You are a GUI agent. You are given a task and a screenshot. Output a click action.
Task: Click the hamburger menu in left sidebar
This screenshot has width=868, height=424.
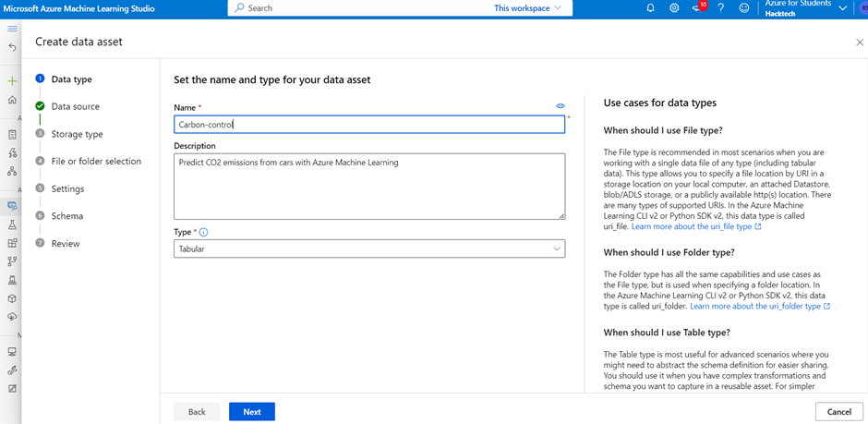pyautogui.click(x=12, y=29)
